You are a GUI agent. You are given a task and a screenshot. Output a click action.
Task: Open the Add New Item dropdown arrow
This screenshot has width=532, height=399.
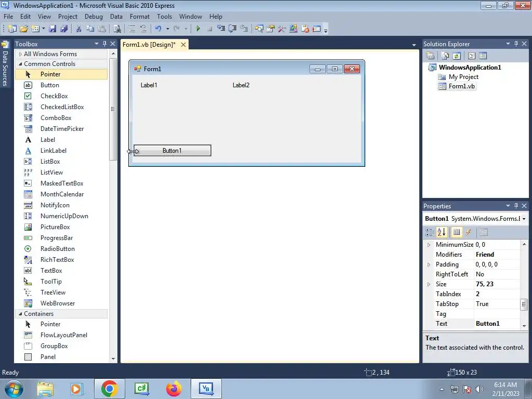pos(44,29)
